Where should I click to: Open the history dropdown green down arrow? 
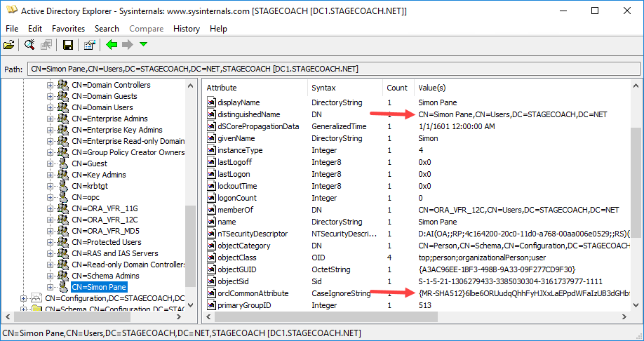[x=144, y=45]
